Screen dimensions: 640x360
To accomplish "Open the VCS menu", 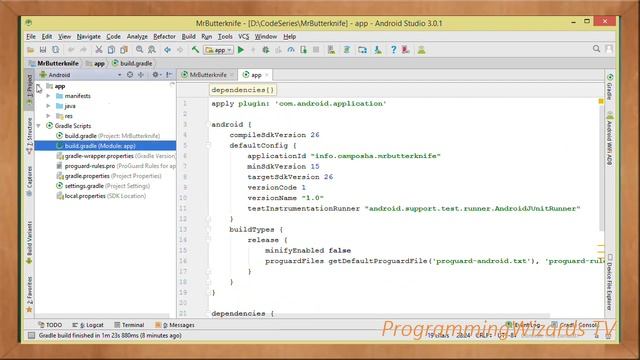I will pos(244,36).
